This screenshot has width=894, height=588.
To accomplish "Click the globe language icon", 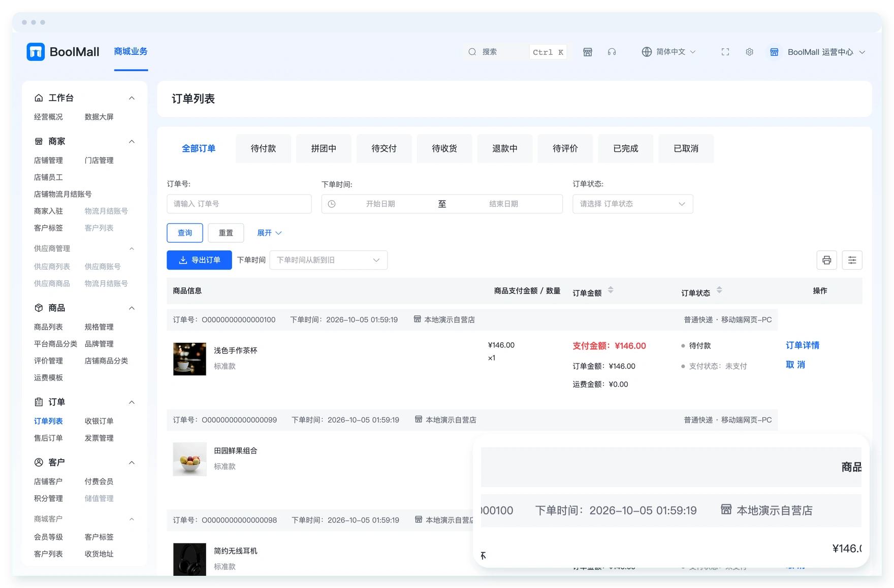I will [x=647, y=52].
